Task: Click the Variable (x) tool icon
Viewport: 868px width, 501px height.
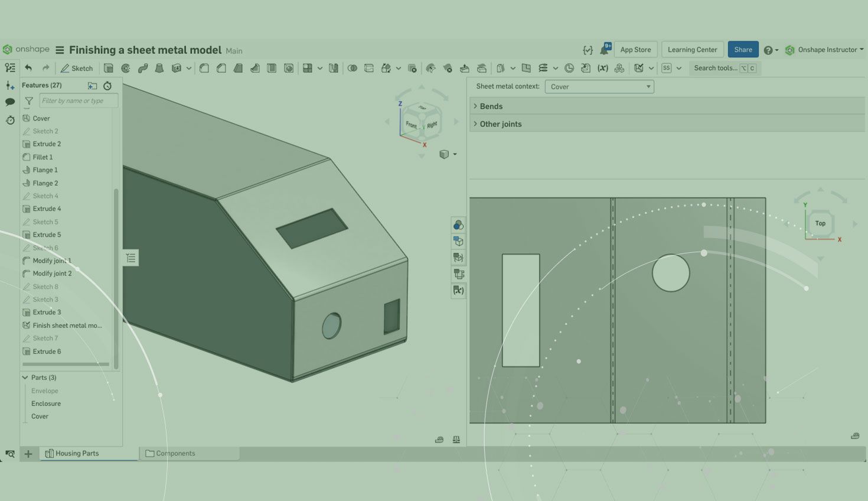Action: [602, 69]
